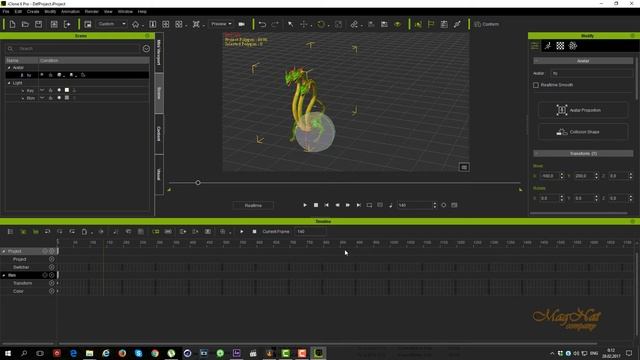Image resolution: width=640 pixels, height=360 pixels.
Task: Toggle the avatar row show icon
Action: pyautogui.click(x=42, y=75)
